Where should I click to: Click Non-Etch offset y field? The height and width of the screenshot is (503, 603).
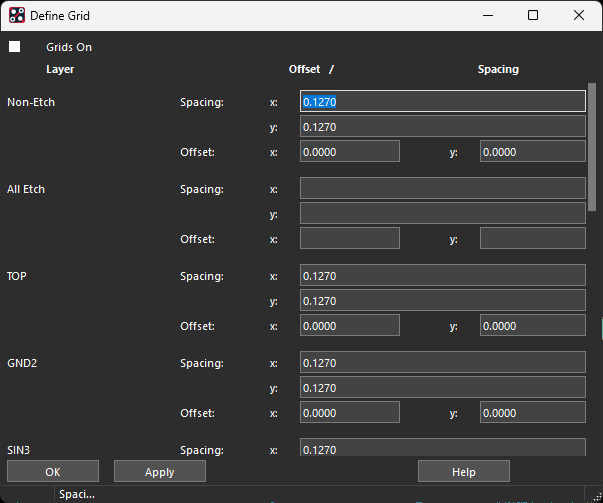tap(532, 151)
